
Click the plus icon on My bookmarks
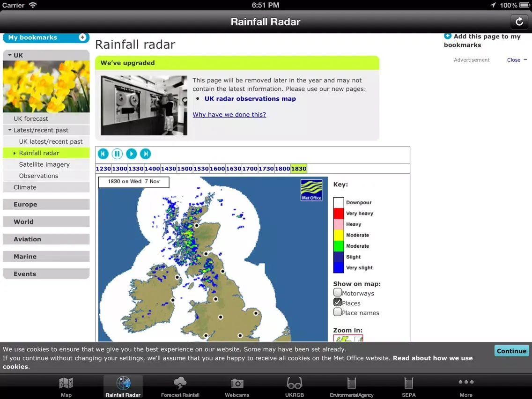click(x=82, y=37)
